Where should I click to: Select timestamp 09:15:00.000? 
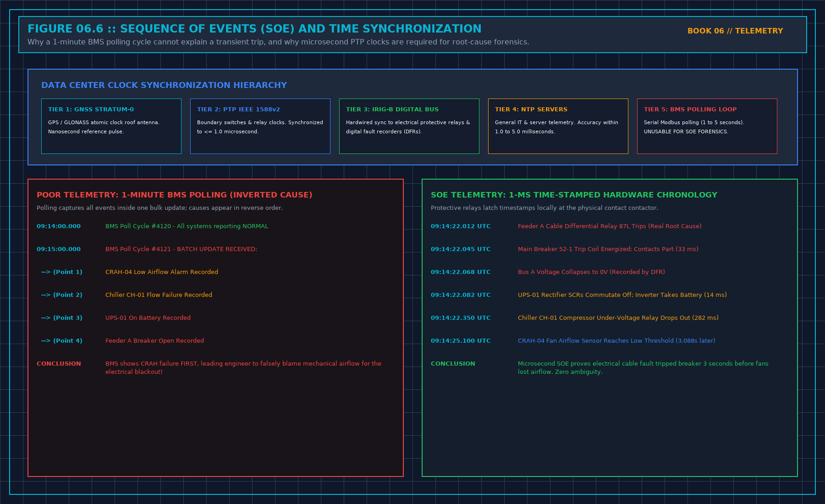pos(59,249)
